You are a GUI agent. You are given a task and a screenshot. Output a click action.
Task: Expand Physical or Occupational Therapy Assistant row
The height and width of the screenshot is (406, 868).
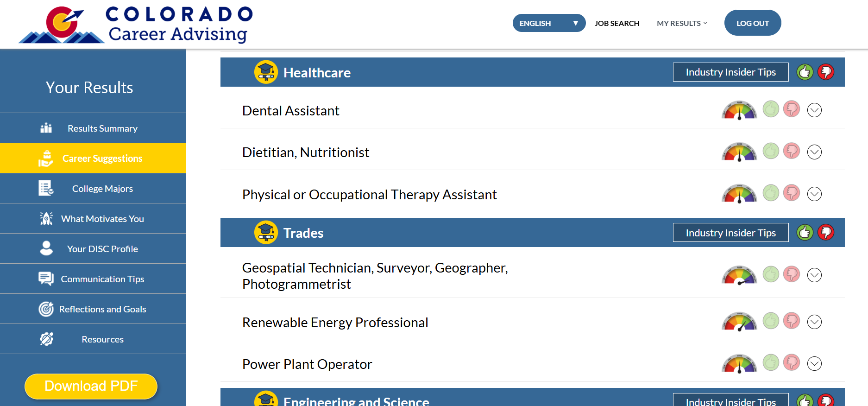click(x=814, y=194)
